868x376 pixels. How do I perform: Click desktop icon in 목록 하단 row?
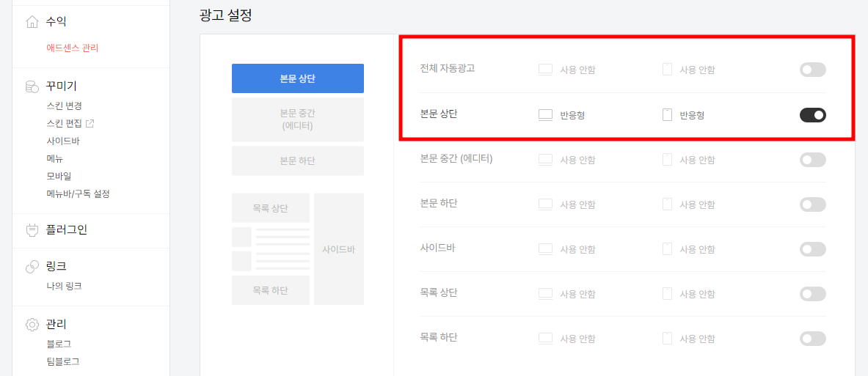click(546, 339)
